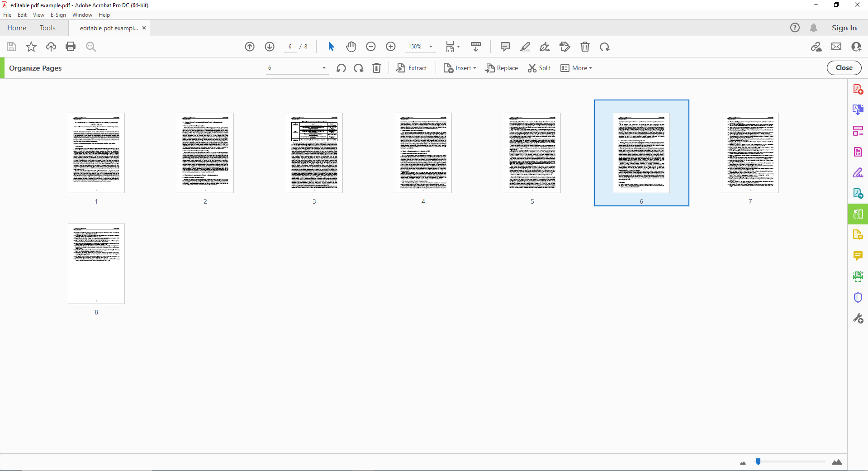Delete selected page in Organize toolbar
Image resolution: width=868 pixels, height=471 pixels.
click(376, 68)
